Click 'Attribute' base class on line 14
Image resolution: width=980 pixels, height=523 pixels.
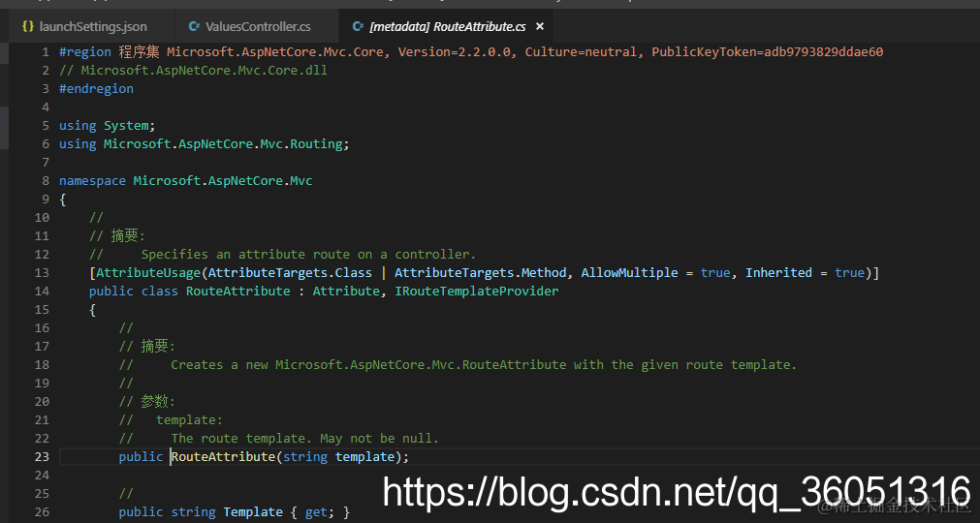point(346,291)
